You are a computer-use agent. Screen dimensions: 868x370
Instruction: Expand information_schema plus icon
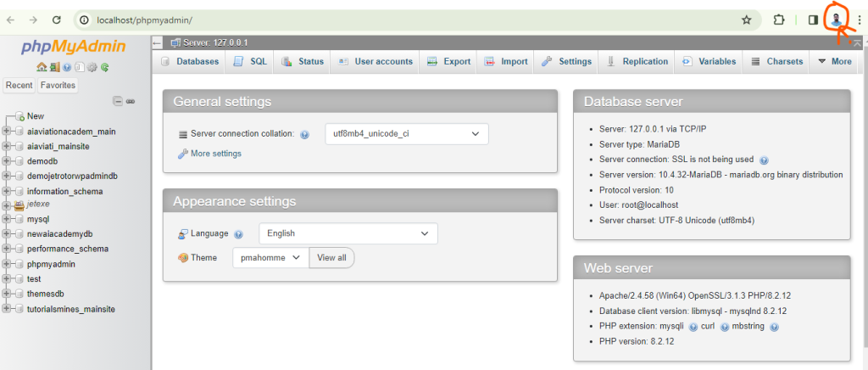(7, 191)
